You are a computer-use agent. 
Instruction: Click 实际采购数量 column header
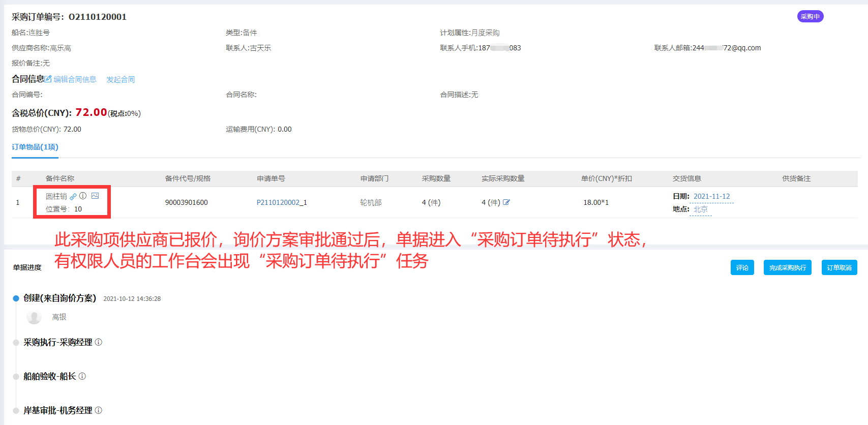503,178
